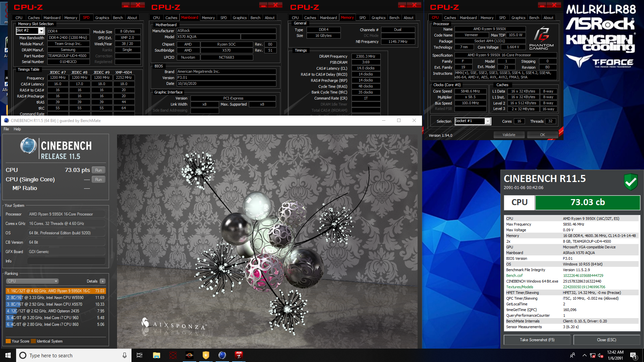This screenshot has width=644, height=362.
Task: Select the Graphics tab in the second CPU-Z window
Action: pos(239,18)
